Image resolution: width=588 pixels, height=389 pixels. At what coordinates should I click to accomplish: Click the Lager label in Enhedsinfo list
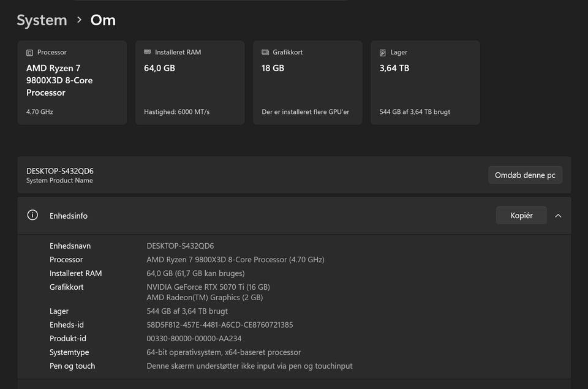click(x=59, y=311)
